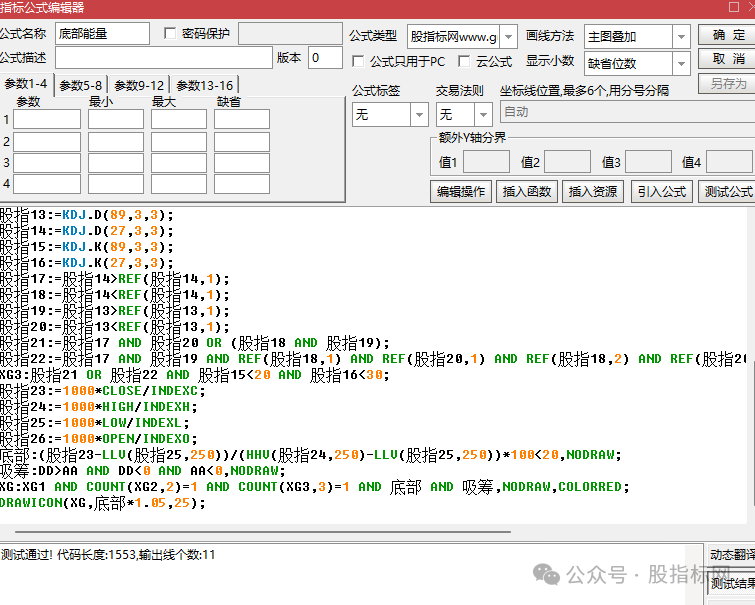The image size is (755, 605).
Task: Click the 引入公式 button
Action: click(662, 192)
